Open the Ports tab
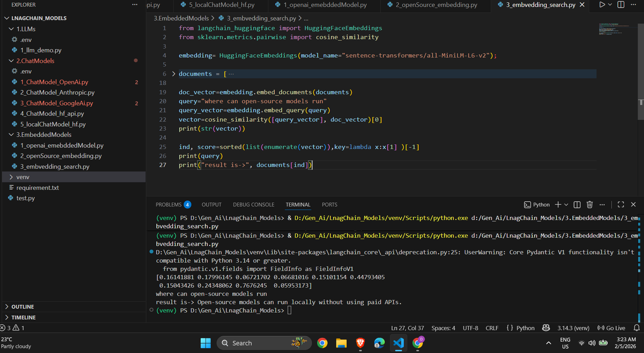 [x=330, y=204]
